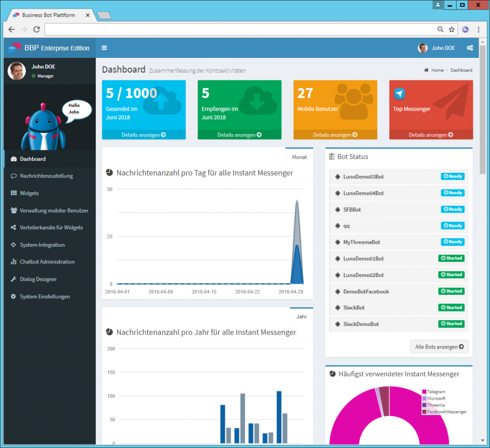Open Dialog Designer in the sidebar
Screen dimensions: 490x448
[x=50, y=279]
